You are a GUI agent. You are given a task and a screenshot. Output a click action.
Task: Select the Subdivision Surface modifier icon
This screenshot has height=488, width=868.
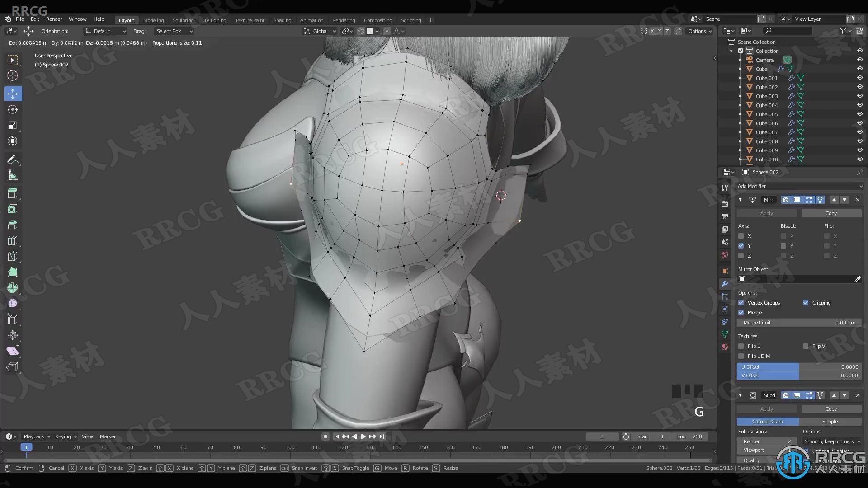[x=752, y=395]
